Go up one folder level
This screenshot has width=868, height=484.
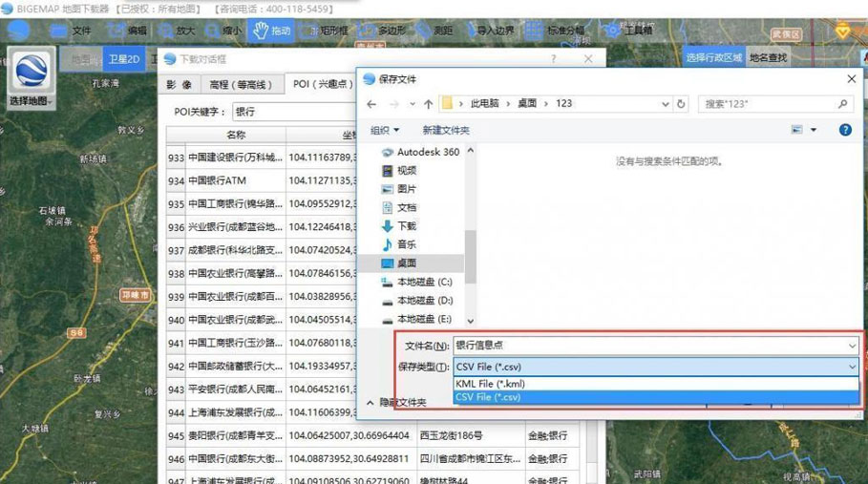[428, 104]
